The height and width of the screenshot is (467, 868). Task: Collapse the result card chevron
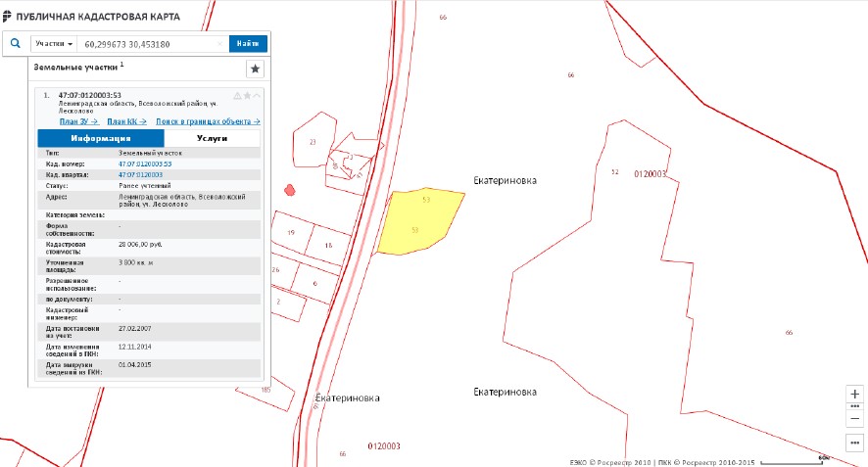257,96
